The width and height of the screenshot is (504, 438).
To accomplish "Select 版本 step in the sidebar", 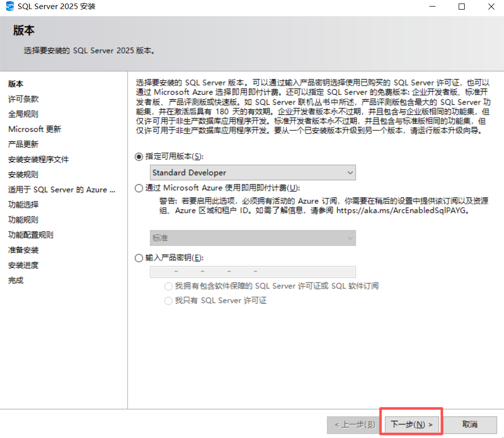I will tap(16, 84).
